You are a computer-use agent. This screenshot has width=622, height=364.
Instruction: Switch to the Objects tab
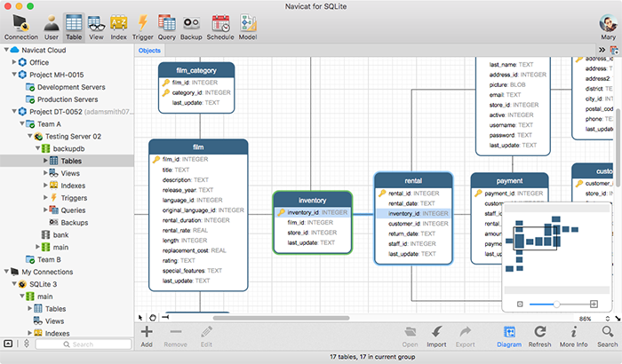pos(149,51)
